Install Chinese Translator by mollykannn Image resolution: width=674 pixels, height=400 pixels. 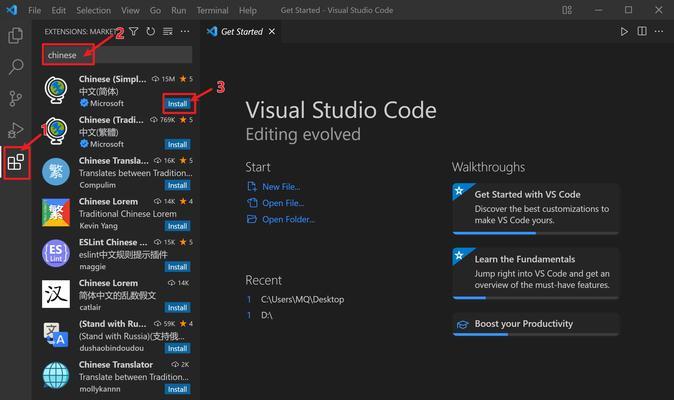point(177,389)
